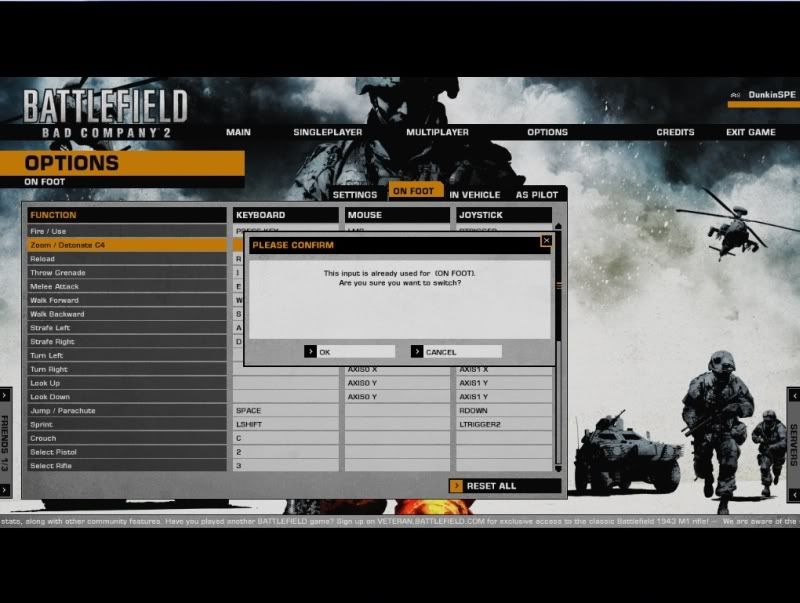Click the arrow above the Servers label
This screenshot has width=800, height=603.
point(794,394)
